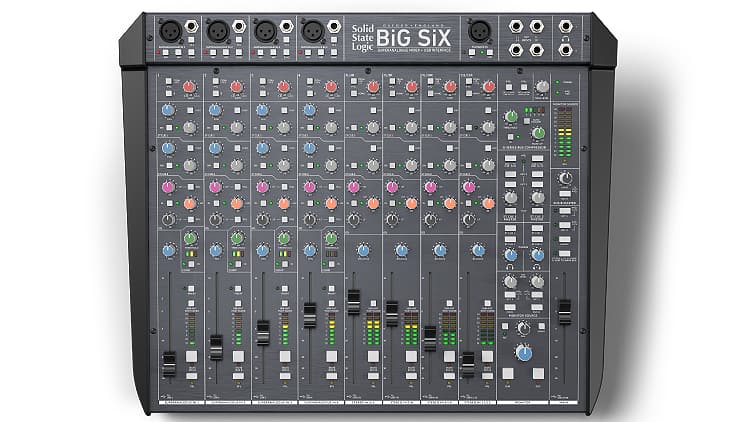Toggle the large white button beside channel 1 fader
This screenshot has width=750, height=422.
[191, 356]
